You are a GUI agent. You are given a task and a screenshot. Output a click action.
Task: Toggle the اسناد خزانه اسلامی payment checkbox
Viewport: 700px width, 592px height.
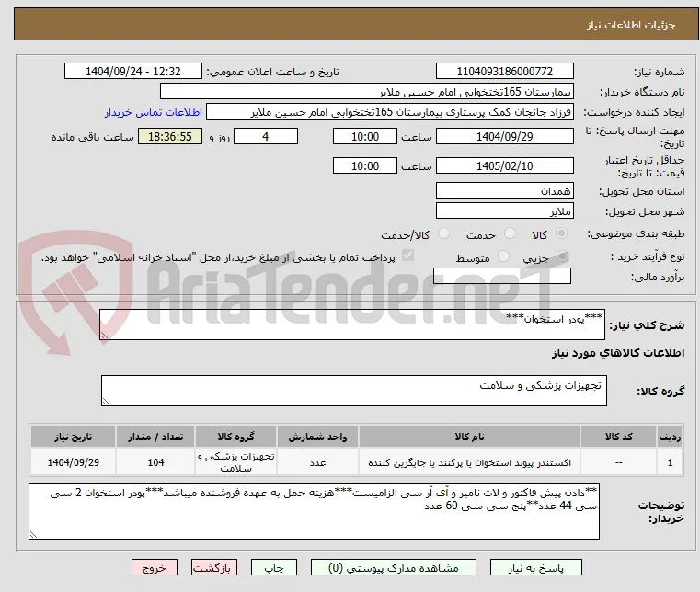click(x=407, y=256)
